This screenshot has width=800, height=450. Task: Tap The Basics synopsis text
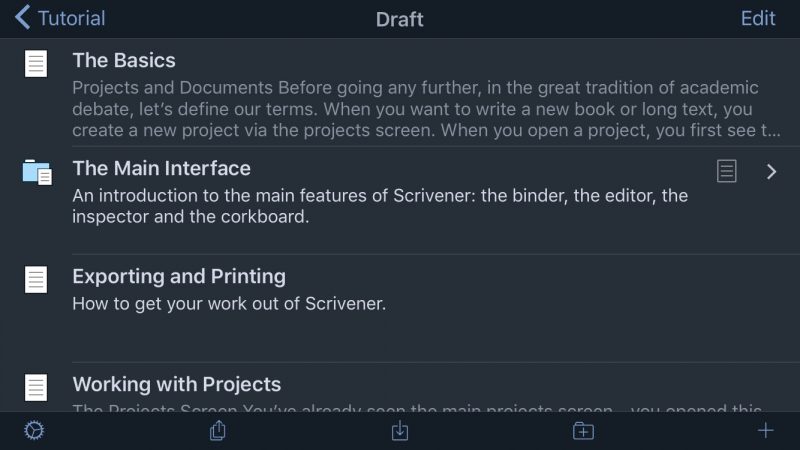click(426, 109)
